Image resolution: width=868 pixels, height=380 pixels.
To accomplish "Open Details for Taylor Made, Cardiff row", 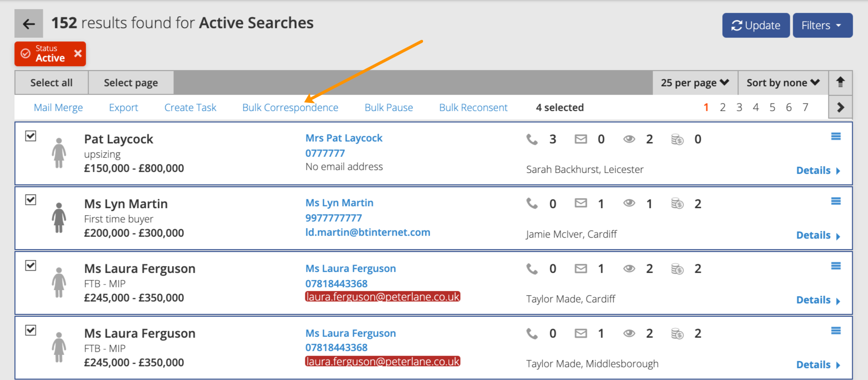I will click(x=818, y=300).
